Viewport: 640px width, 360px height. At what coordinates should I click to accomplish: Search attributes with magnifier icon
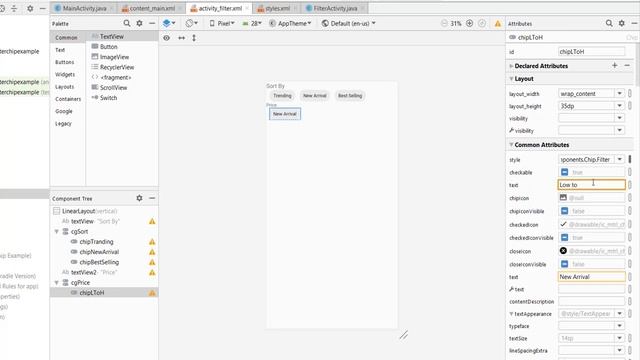[609, 23]
